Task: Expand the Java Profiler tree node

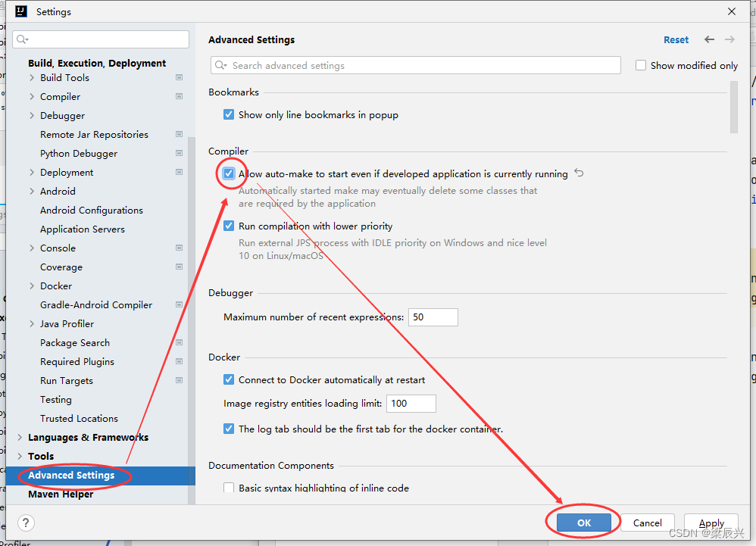Action: [32, 324]
